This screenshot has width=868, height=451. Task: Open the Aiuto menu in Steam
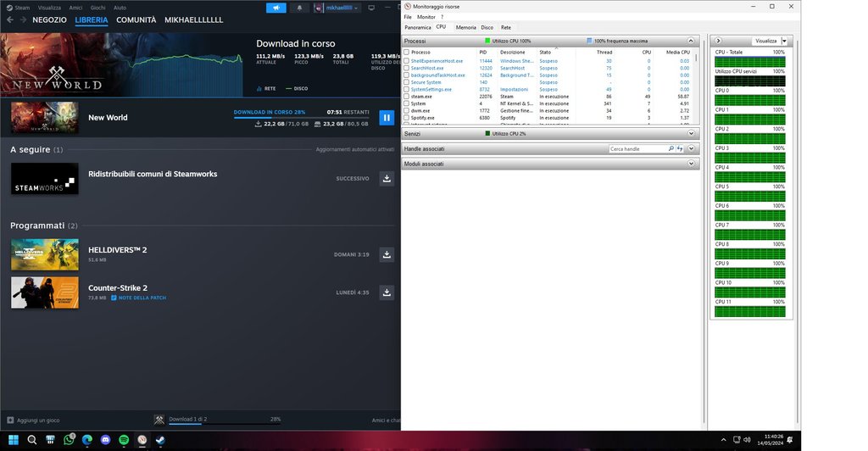(120, 8)
